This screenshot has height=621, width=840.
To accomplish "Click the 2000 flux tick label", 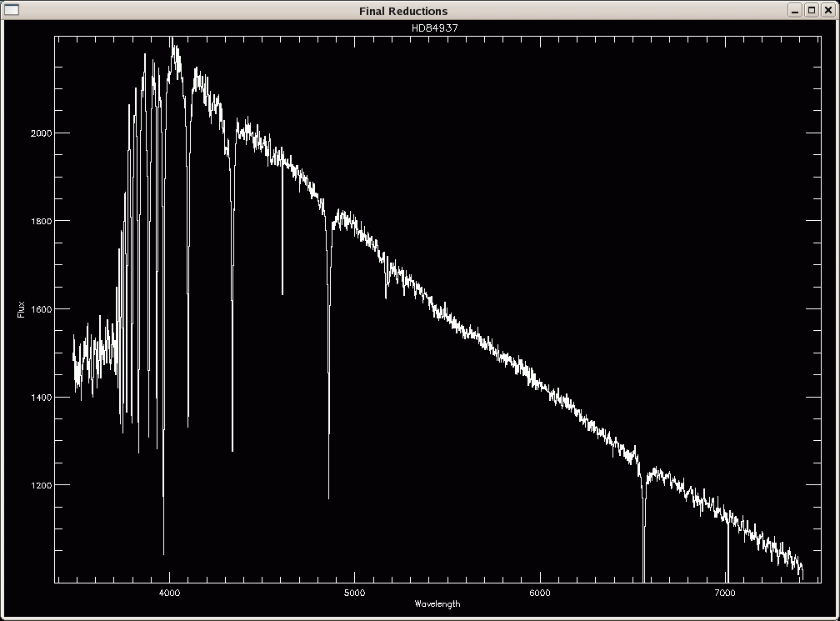I will coord(41,133).
